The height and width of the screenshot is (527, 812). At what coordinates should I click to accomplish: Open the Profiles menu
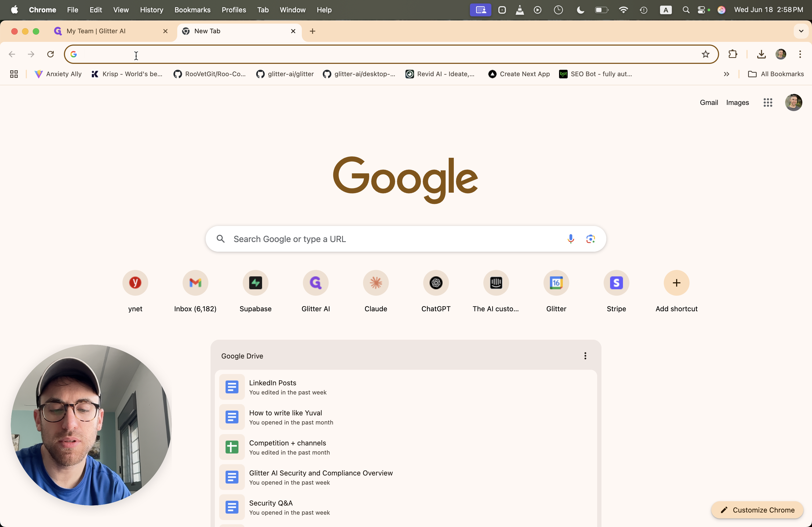(x=234, y=10)
